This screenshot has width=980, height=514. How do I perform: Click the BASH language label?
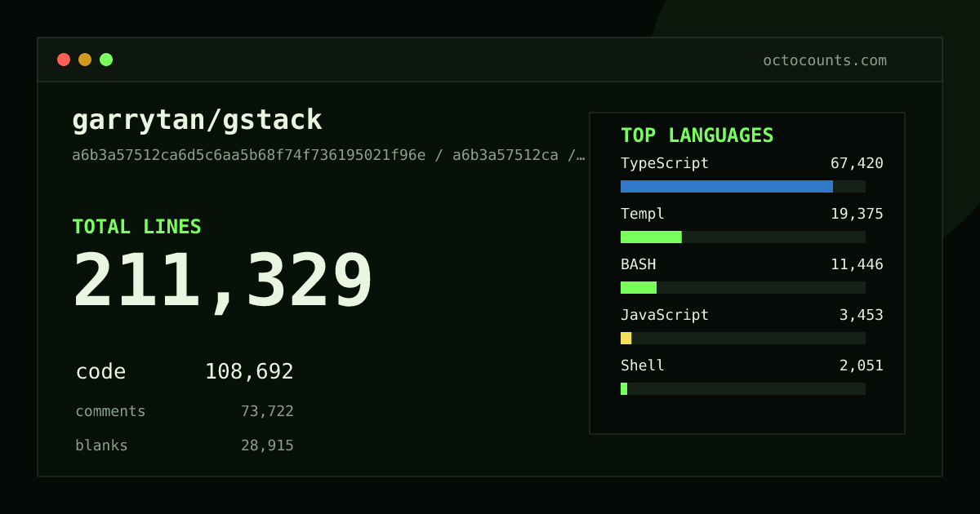coord(638,264)
